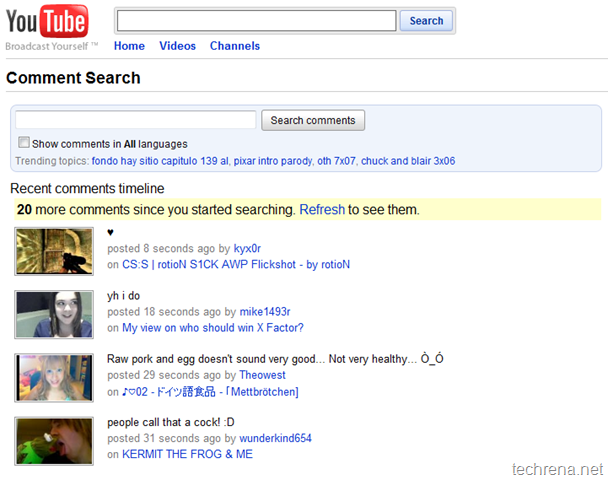Open the Home navigation link
This screenshot has width=608, height=480.
tap(129, 46)
